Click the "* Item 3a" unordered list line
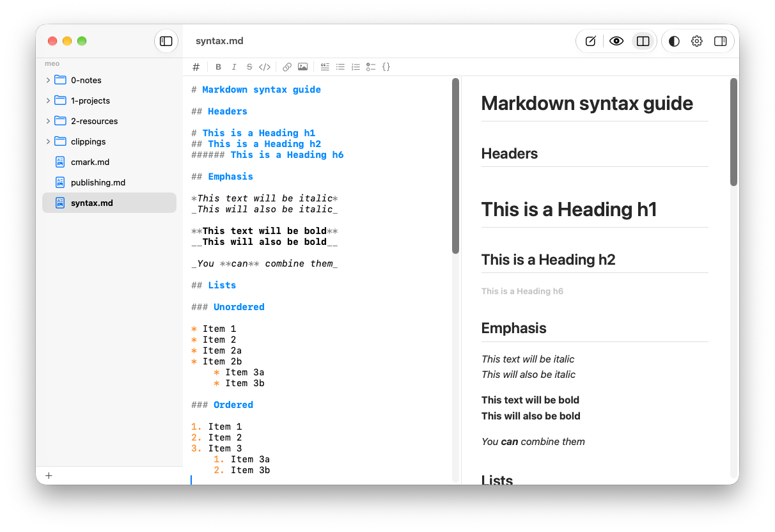 coord(239,372)
